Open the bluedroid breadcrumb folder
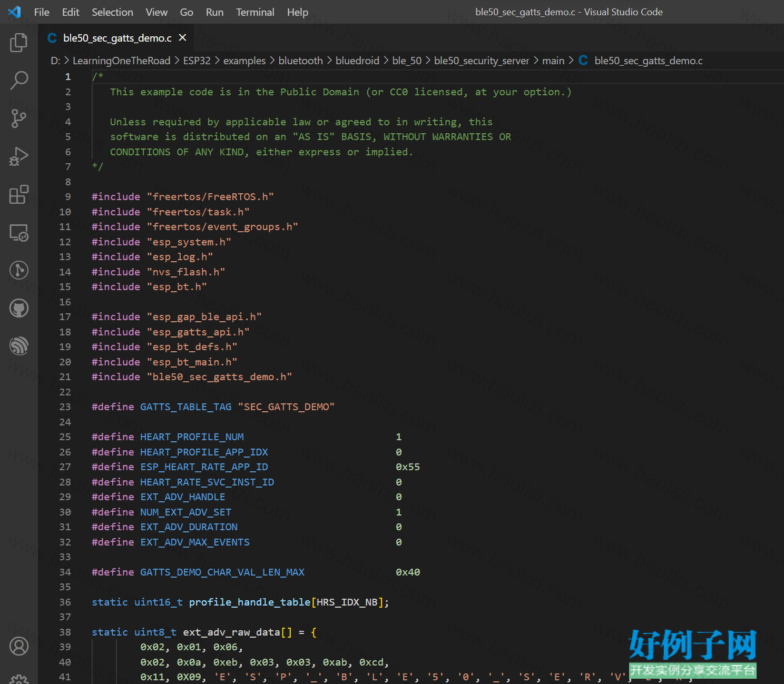This screenshot has width=784, height=684. tap(358, 61)
